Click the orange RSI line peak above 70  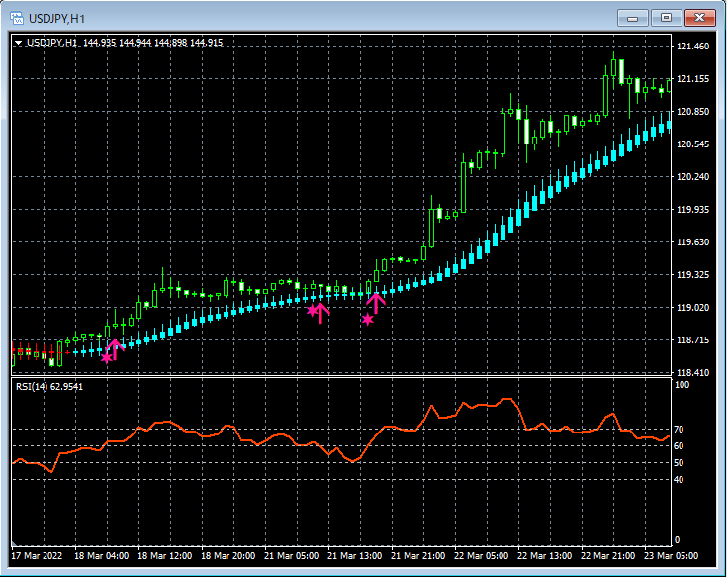507,399
